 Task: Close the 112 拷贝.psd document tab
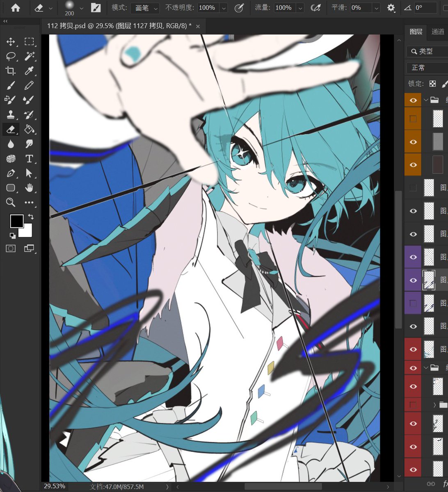click(198, 26)
